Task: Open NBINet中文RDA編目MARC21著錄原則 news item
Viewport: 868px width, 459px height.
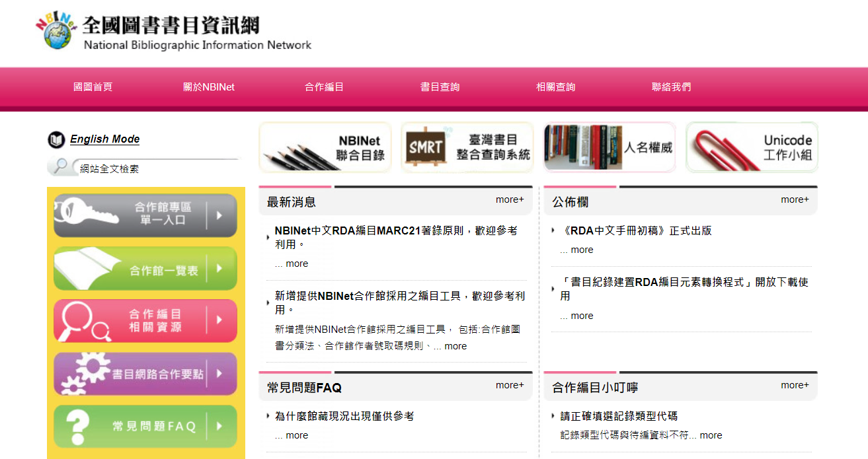Action: tap(396, 238)
